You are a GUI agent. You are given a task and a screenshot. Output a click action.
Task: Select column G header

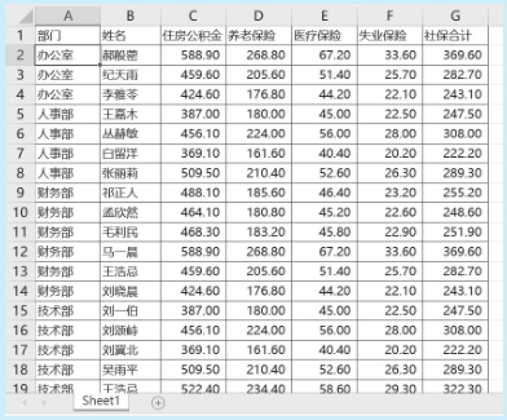(x=455, y=16)
